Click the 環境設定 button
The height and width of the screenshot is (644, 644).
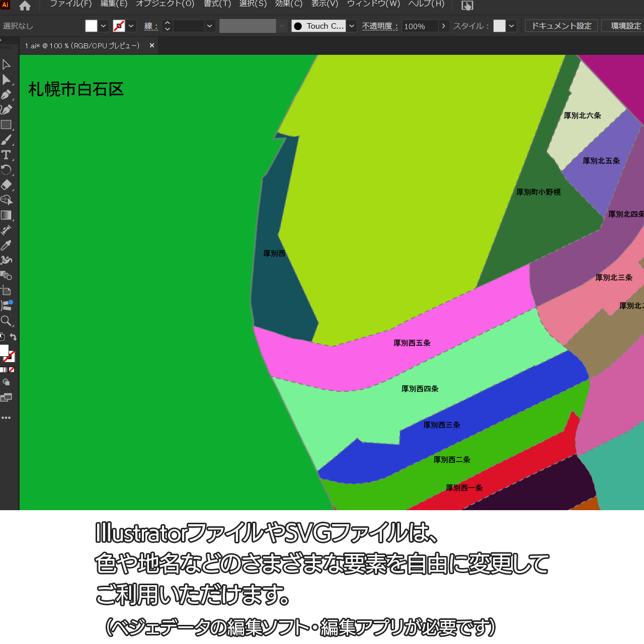625,26
